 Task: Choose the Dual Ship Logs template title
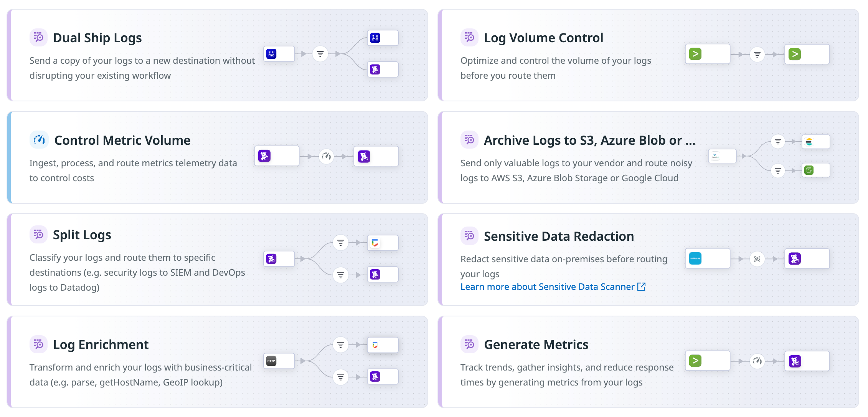pyautogui.click(x=97, y=38)
